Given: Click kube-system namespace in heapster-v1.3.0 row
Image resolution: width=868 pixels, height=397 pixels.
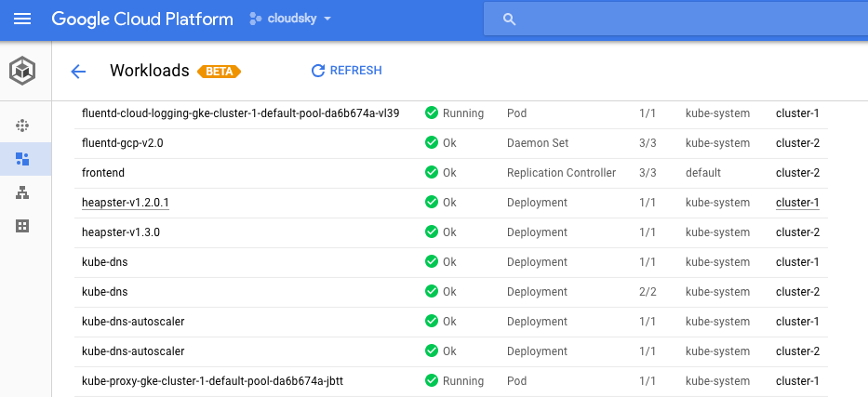Looking at the screenshot, I should coord(718,232).
